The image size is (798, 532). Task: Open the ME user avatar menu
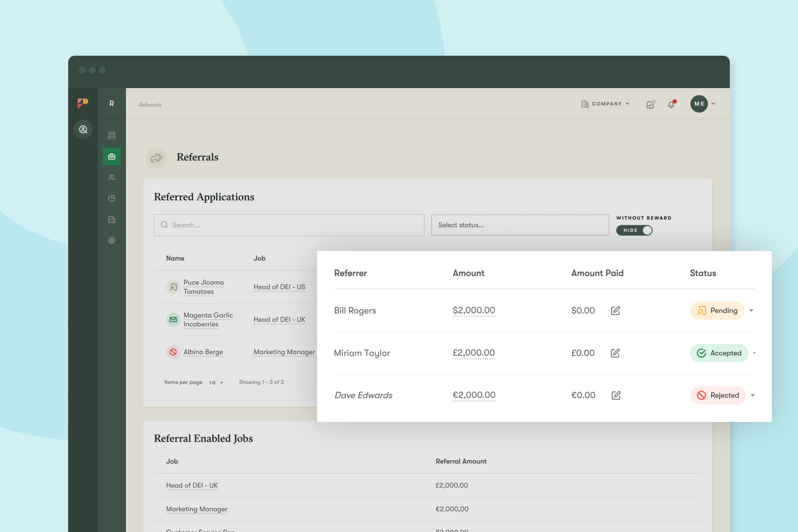point(699,104)
